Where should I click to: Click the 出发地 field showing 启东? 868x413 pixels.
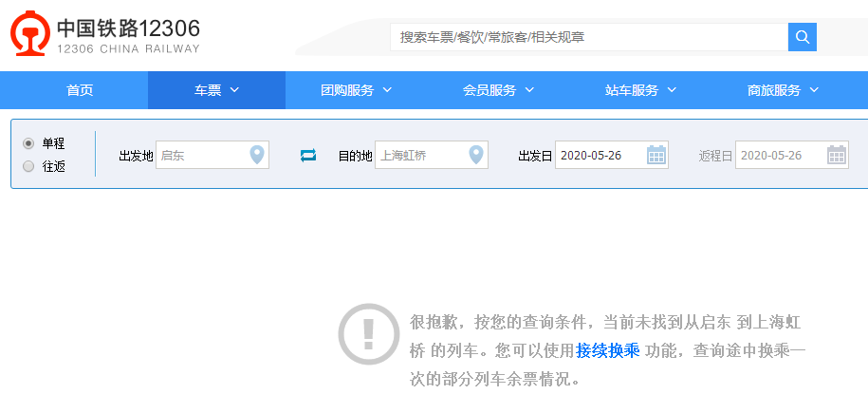pyautogui.click(x=212, y=155)
